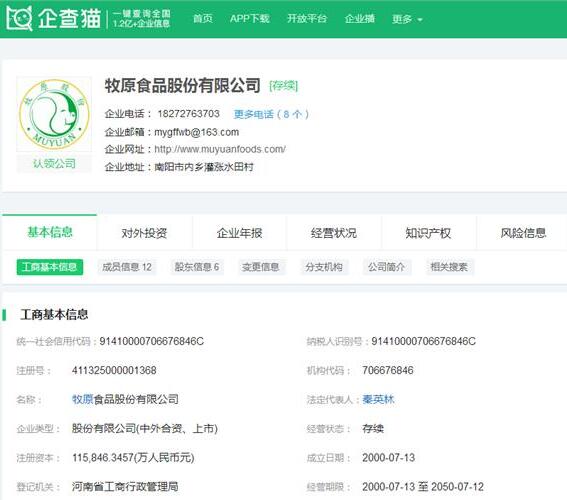Viewport: 567px width, 500px height.
Task: Click 机构代码 value 706676846
Action: [388, 370]
